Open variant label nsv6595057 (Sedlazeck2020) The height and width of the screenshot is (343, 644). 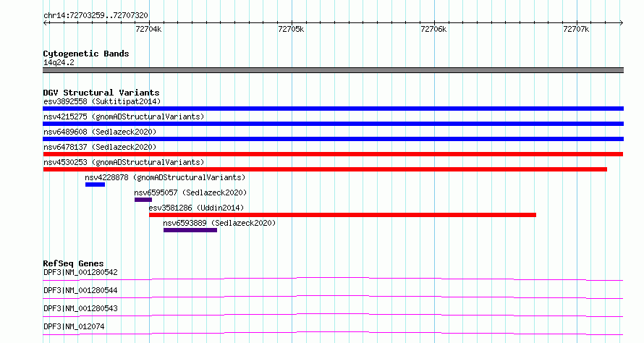coord(190,192)
